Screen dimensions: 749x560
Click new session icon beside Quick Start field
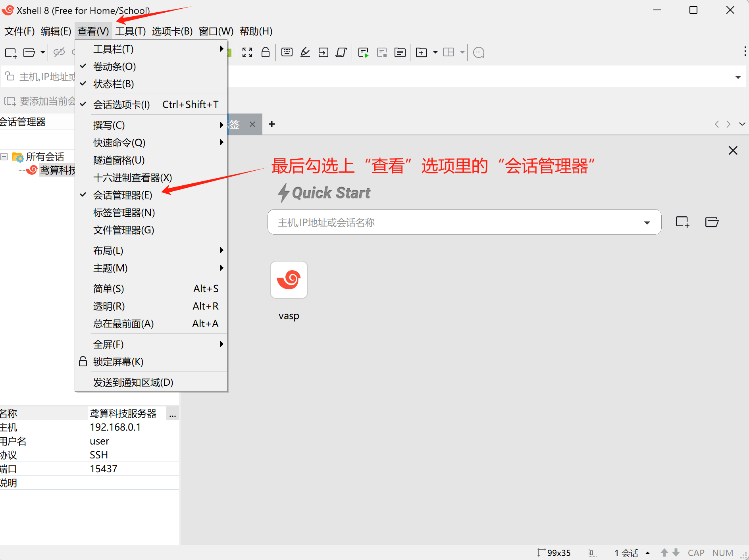(x=682, y=222)
